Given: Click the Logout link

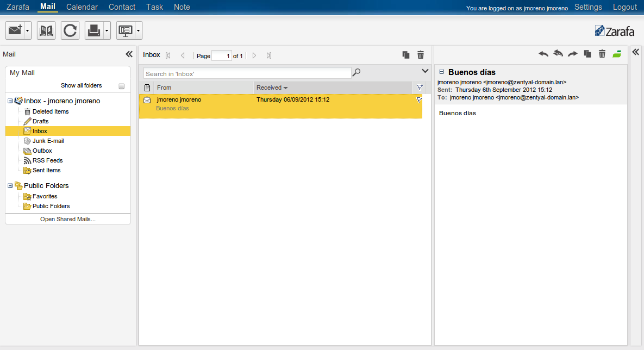Looking at the screenshot, I should tap(624, 7).
